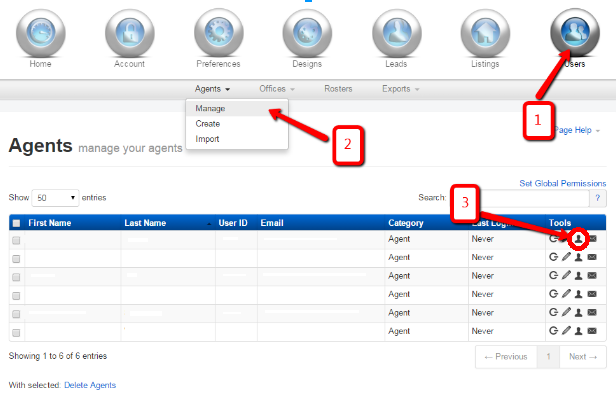The width and height of the screenshot is (616, 420).
Task: Open the Page Help dropdown
Action: (577, 130)
